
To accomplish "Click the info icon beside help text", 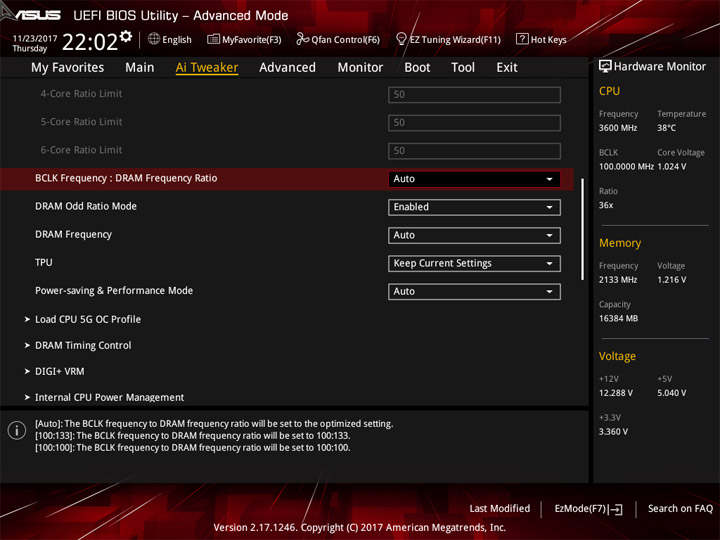I will point(17,430).
